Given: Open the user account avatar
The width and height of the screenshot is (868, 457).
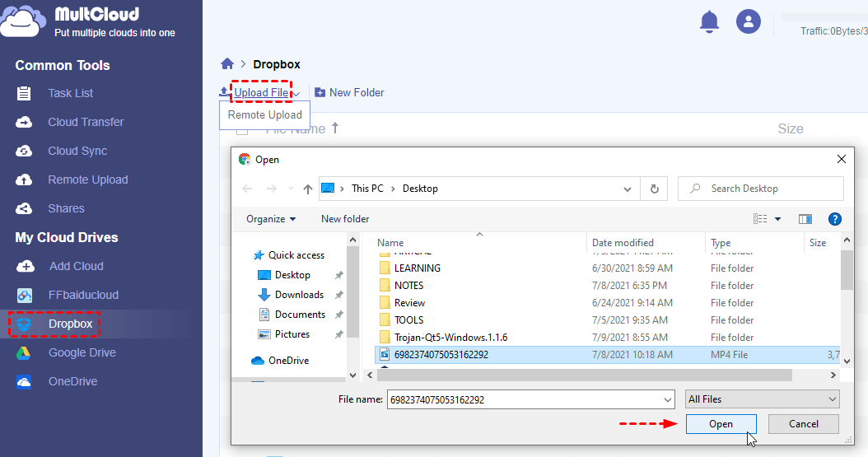Looking at the screenshot, I should (749, 21).
